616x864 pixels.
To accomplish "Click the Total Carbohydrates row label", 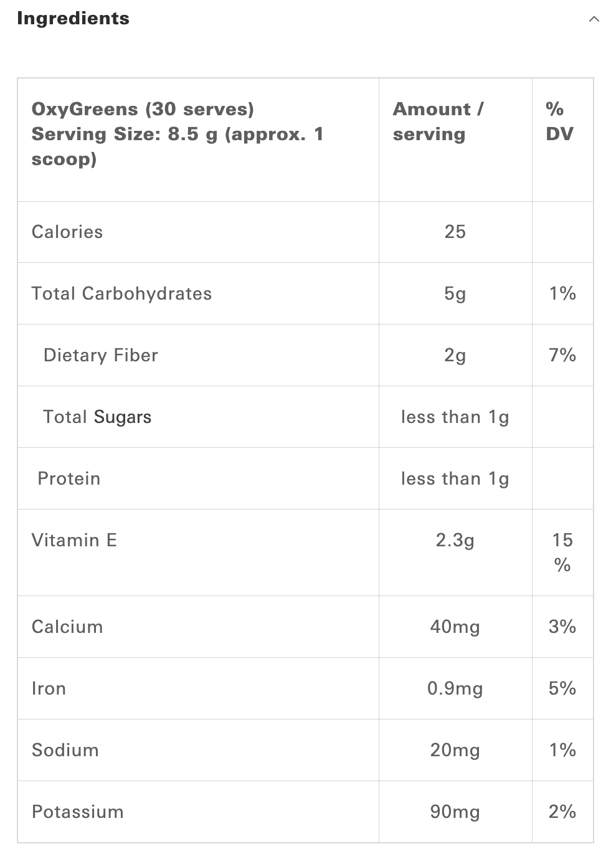I will coord(121,293).
